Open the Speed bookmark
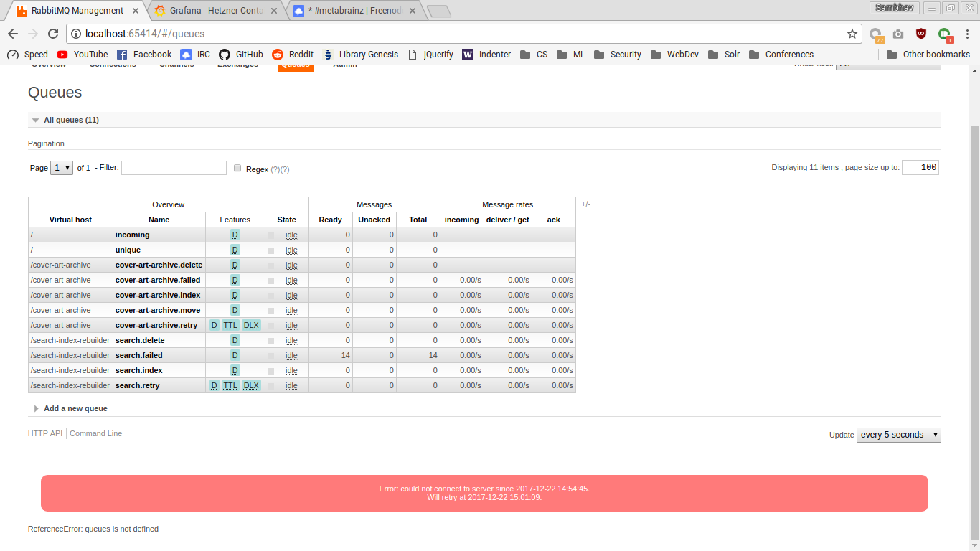Viewport: 980px width, 551px height. click(27, 55)
